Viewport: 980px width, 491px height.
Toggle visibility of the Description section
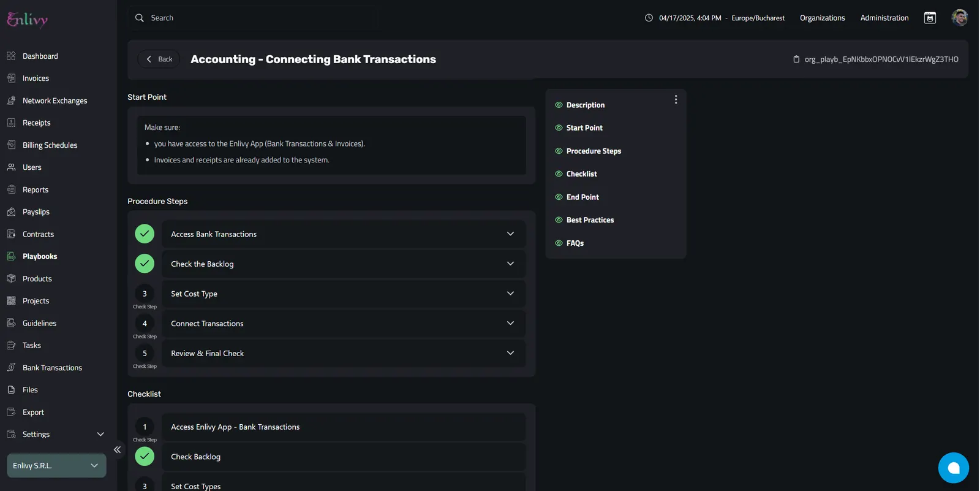click(559, 105)
